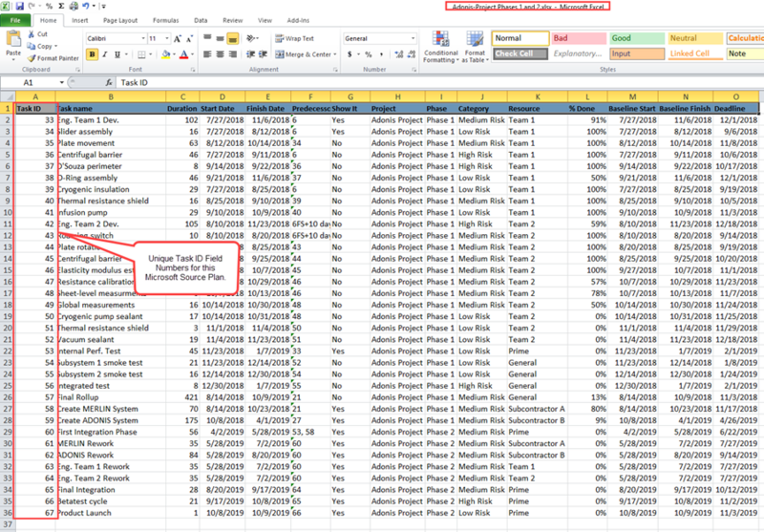This screenshot has height=532, width=764.
Task: Click the Quick Print printer icon
Action: point(74,7)
